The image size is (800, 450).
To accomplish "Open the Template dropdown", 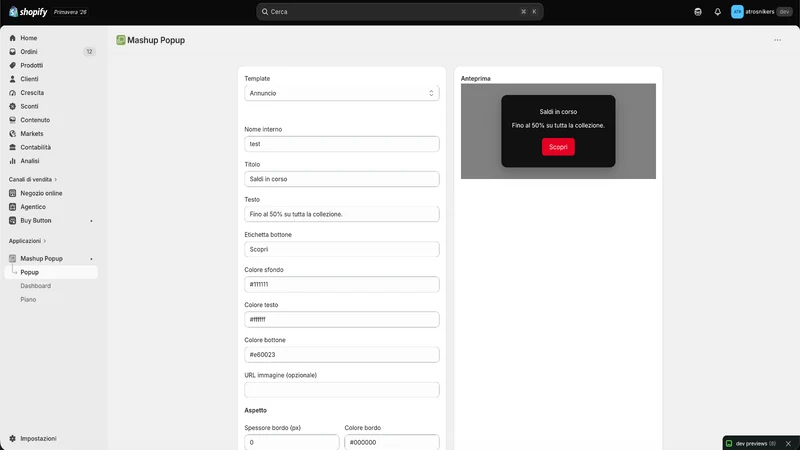I will coord(342,93).
